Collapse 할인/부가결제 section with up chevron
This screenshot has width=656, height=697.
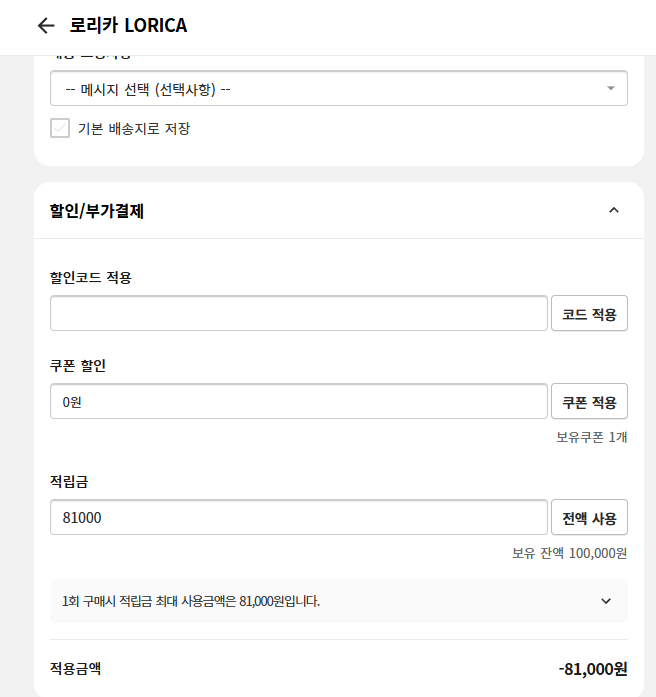pos(614,210)
